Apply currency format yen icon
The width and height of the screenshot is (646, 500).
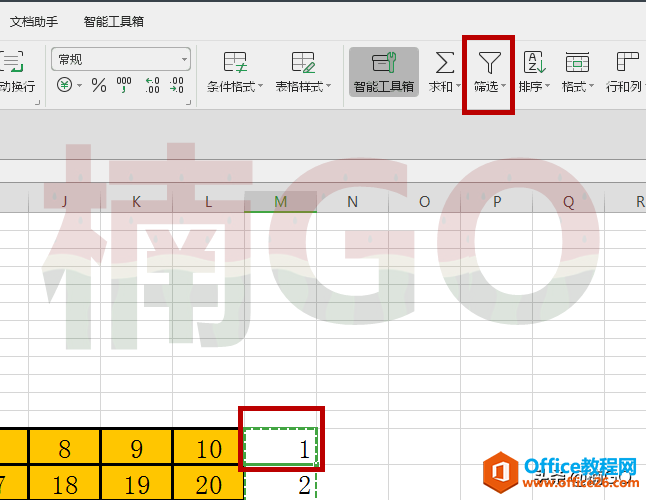[x=64, y=85]
